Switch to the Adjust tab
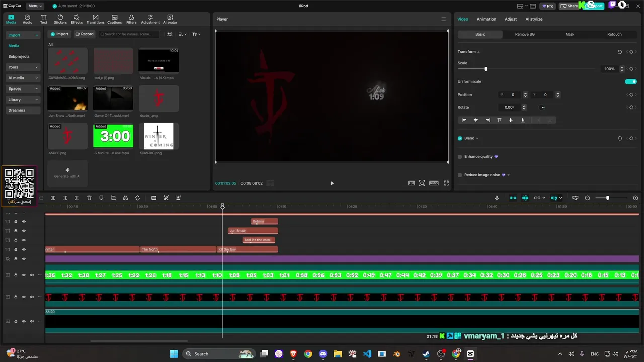 pyautogui.click(x=511, y=19)
